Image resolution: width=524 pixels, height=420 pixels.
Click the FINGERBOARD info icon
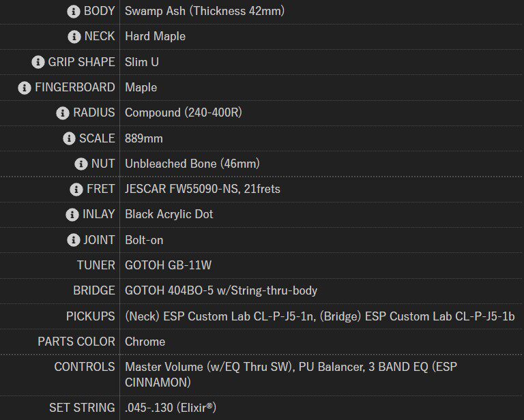coord(25,88)
